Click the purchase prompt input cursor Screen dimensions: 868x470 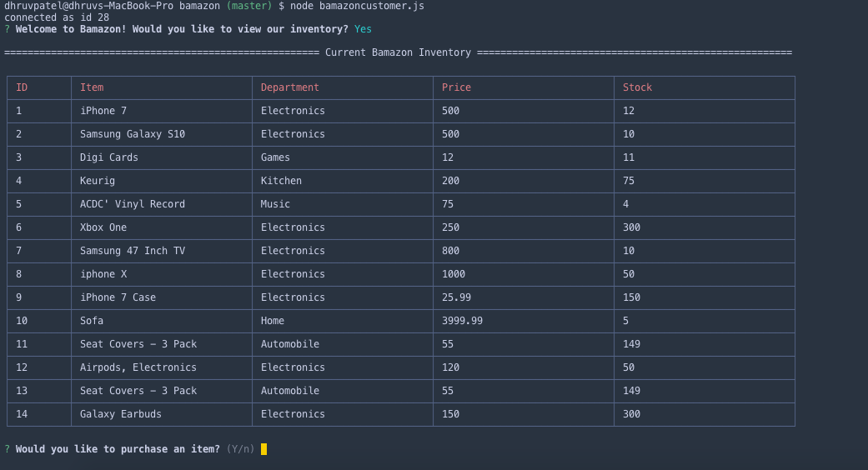(x=264, y=449)
